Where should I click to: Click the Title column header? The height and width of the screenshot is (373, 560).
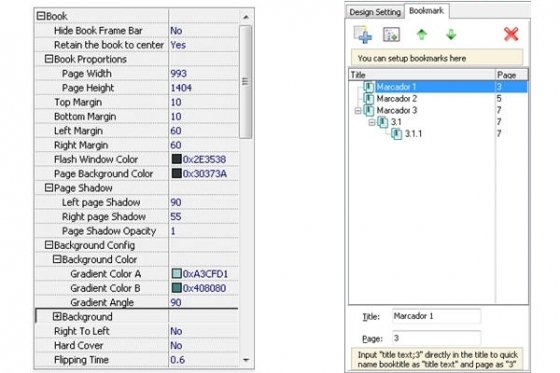[x=422, y=75]
